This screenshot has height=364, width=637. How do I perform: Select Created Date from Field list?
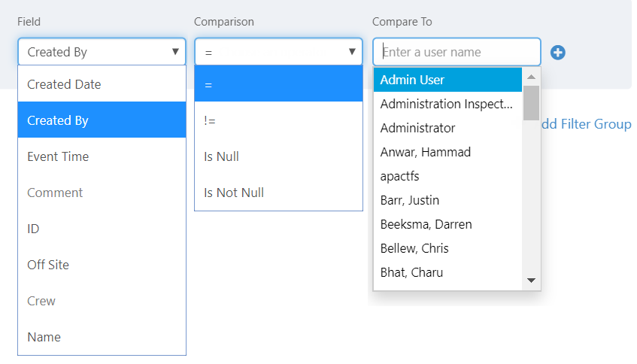[x=102, y=84]
